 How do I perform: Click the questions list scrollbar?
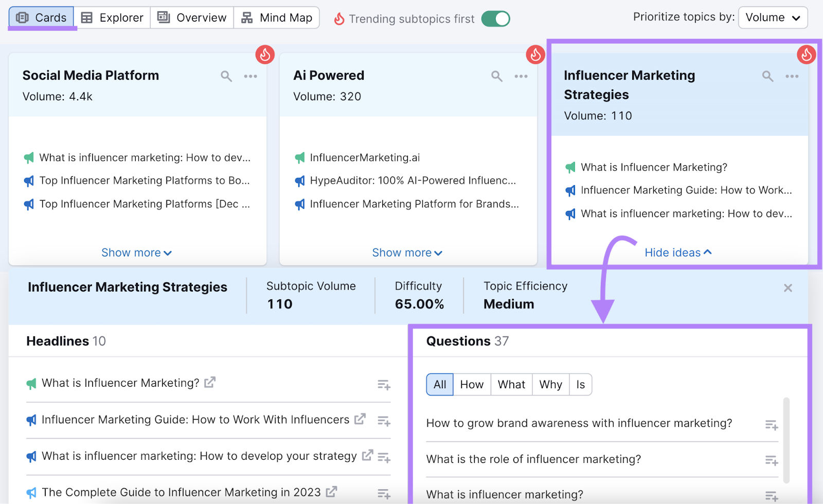pos(786,440)
